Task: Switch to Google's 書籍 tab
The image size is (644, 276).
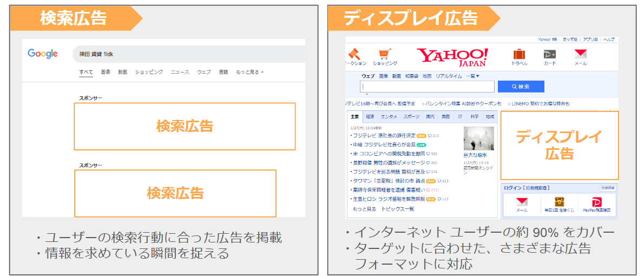Action: coord(223,72)
